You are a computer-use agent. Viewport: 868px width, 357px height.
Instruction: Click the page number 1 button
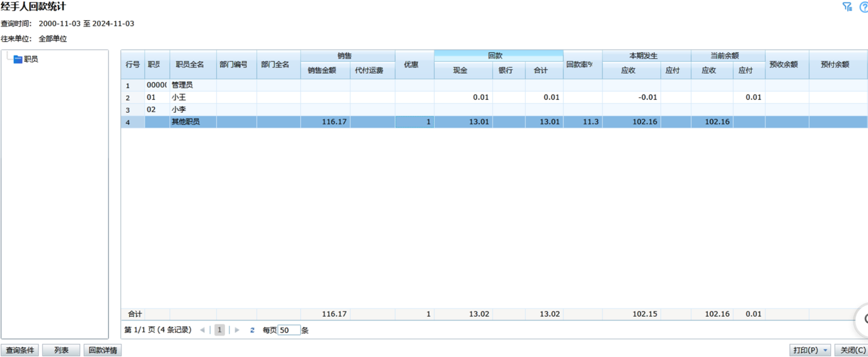pos(219,330)
